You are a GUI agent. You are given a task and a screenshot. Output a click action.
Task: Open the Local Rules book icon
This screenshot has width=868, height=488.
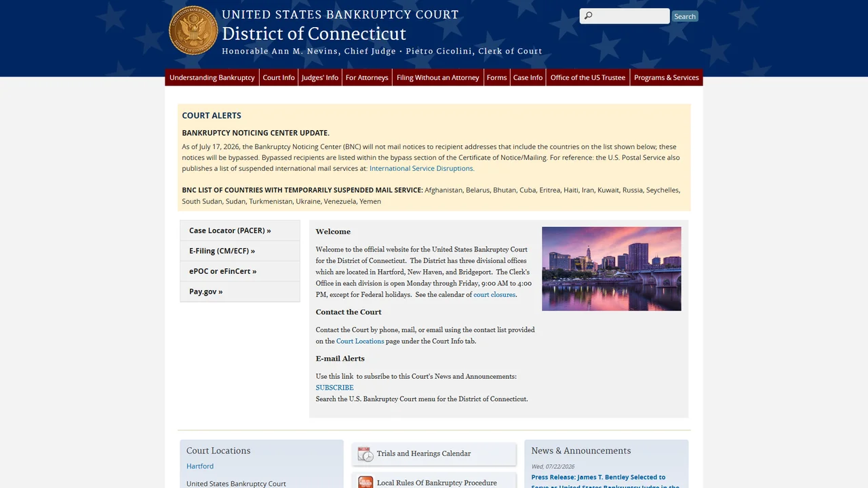pos(366,483)
